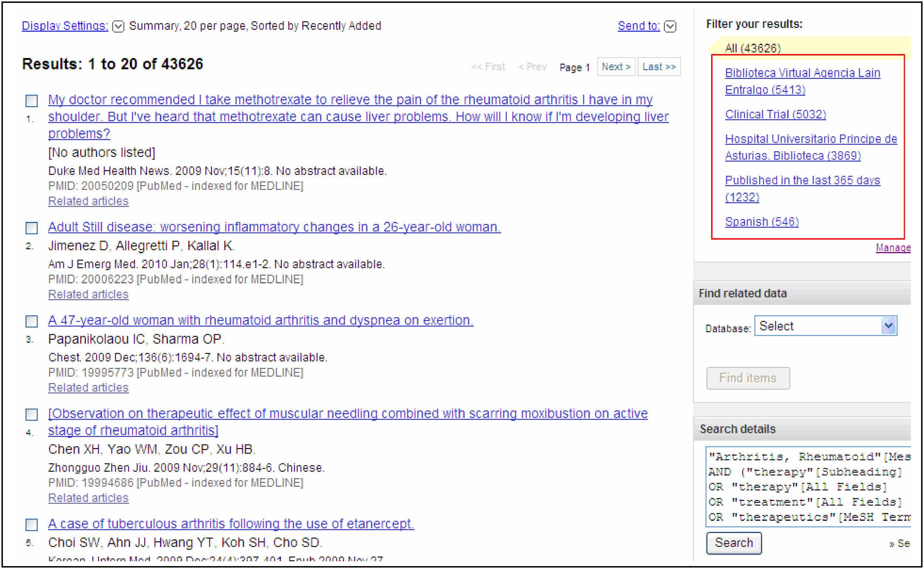Filter results to Spanish language
This screenshot has width=924, height=569.
pos(761,222)
